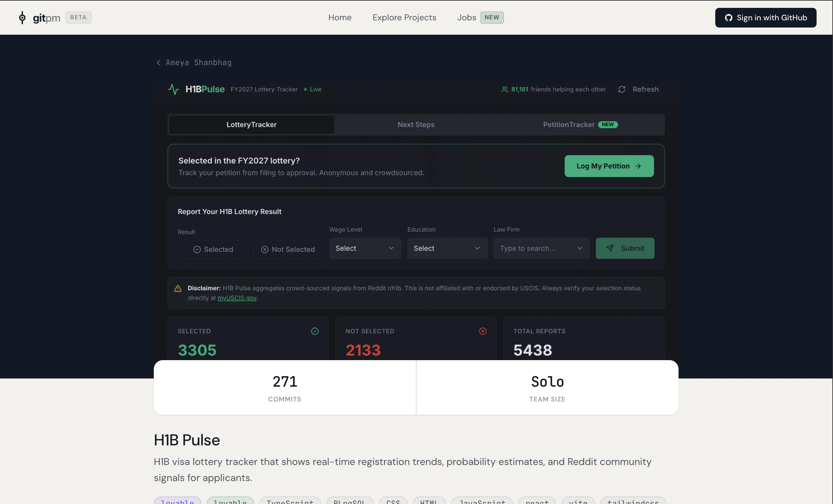The height and width of the screenshot is (504, 833).
Task: Click the H1BPulse activity pulse icon
Action: (173, 89)
